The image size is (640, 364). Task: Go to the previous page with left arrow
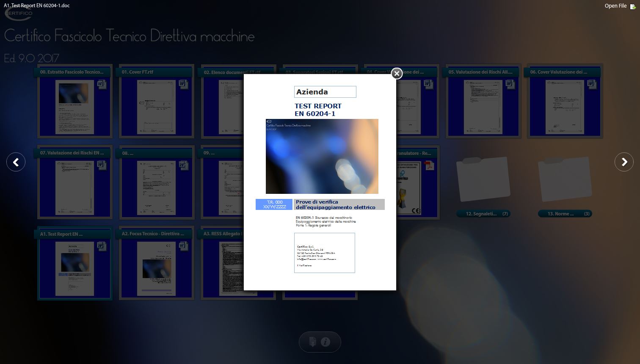click(16, 162)
